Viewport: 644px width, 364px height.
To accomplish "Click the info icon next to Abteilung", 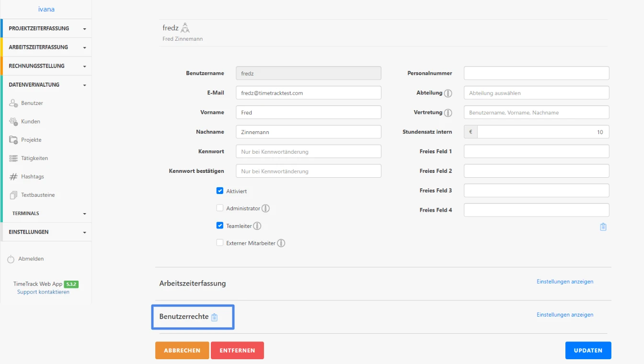I will [x=448, y=93].
